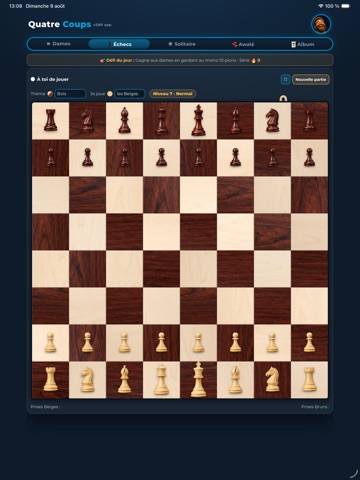Click the Quatre Coups app title
This screenshot has height=480, width=360.
click(x=60, y=24)
